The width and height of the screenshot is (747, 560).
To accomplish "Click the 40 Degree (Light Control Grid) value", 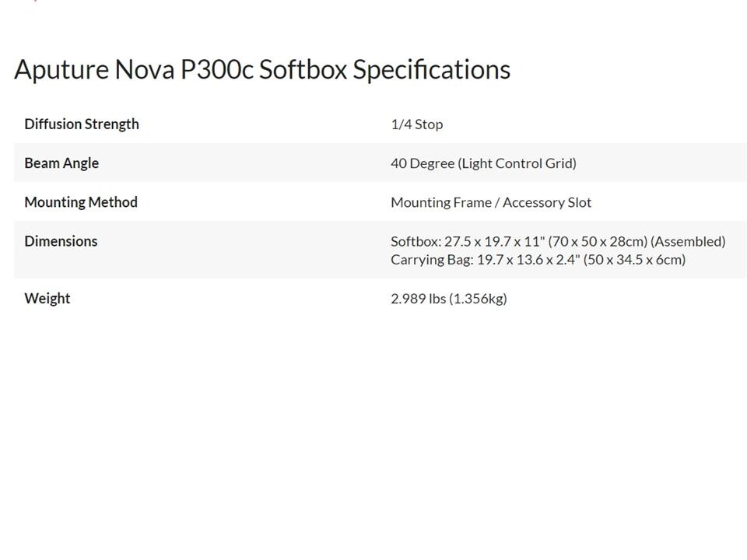I will tap(483, 163).
